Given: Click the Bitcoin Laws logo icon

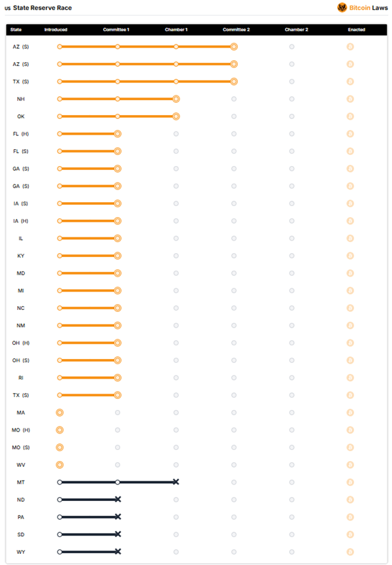Looking at the screenshot, I should 342,8.
